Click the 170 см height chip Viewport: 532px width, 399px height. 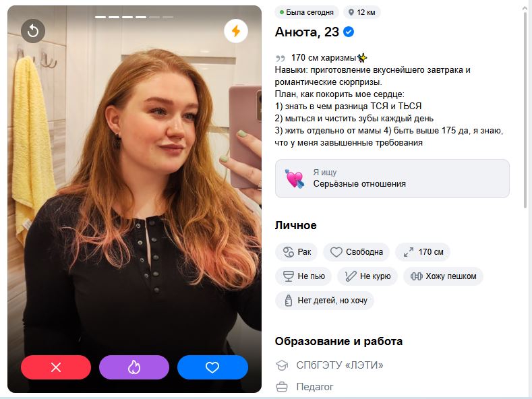coord(423,252)
